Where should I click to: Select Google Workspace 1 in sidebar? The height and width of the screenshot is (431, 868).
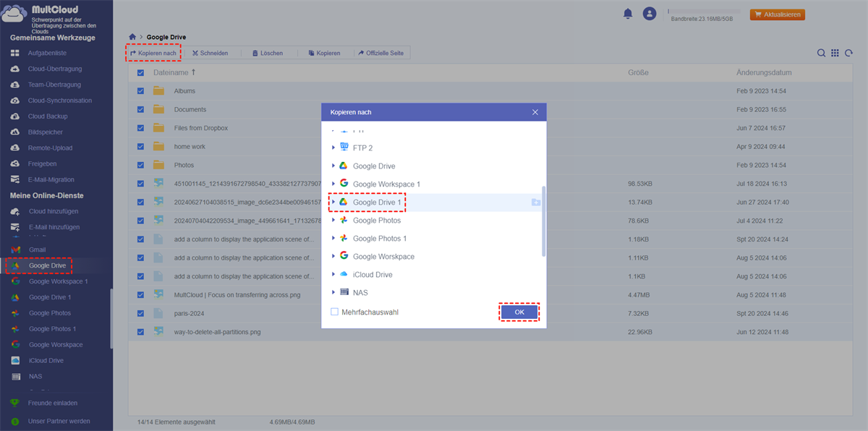pyautogui.click(x=58, y=281)
